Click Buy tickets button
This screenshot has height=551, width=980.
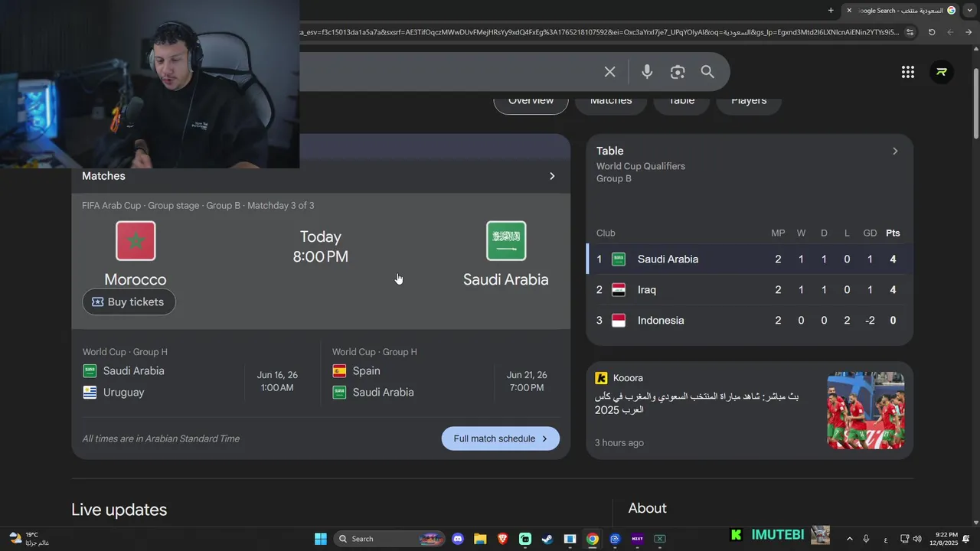(x=129, y=302)
